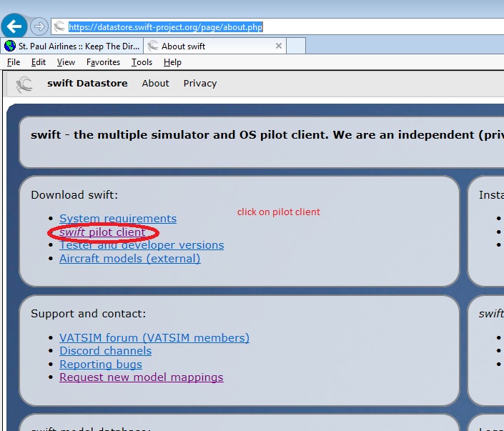Open the File menu
Image resolution: width=504 pixels, height=431 pixels.
point(14,62)
